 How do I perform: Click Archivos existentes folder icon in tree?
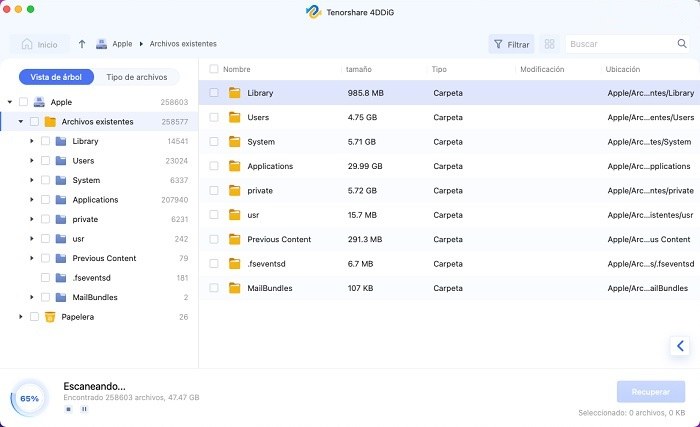50,121
